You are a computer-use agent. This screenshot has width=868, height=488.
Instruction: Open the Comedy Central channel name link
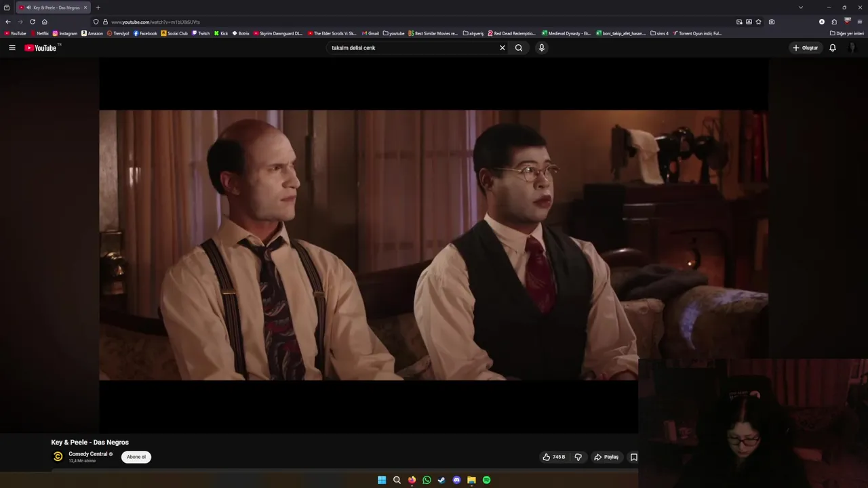tap(88, 454)
